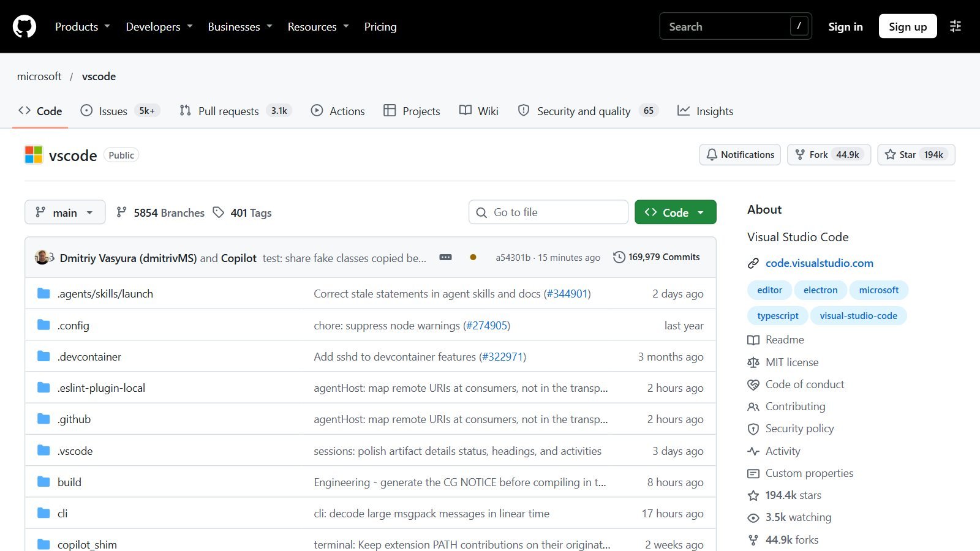Click the Contributing people icon
This screenshot has width=980, height=551.
click(x=753, y=407)
